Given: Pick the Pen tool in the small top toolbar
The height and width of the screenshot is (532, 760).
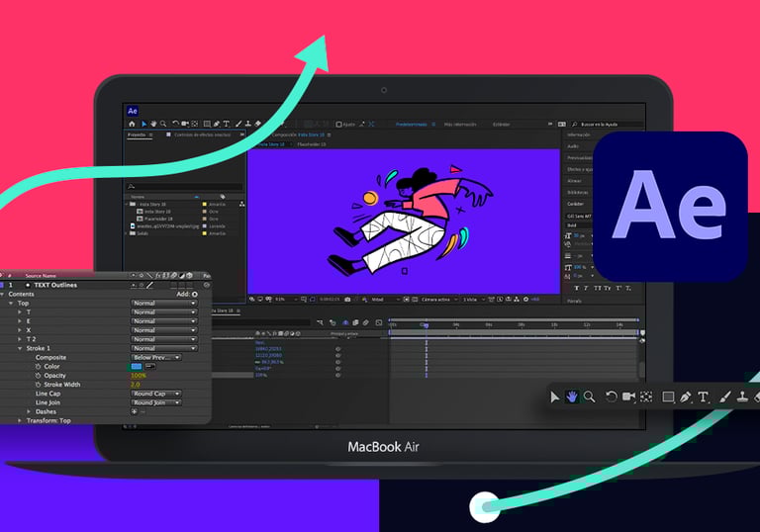Looking at the screenshot, I should point(217,124).
